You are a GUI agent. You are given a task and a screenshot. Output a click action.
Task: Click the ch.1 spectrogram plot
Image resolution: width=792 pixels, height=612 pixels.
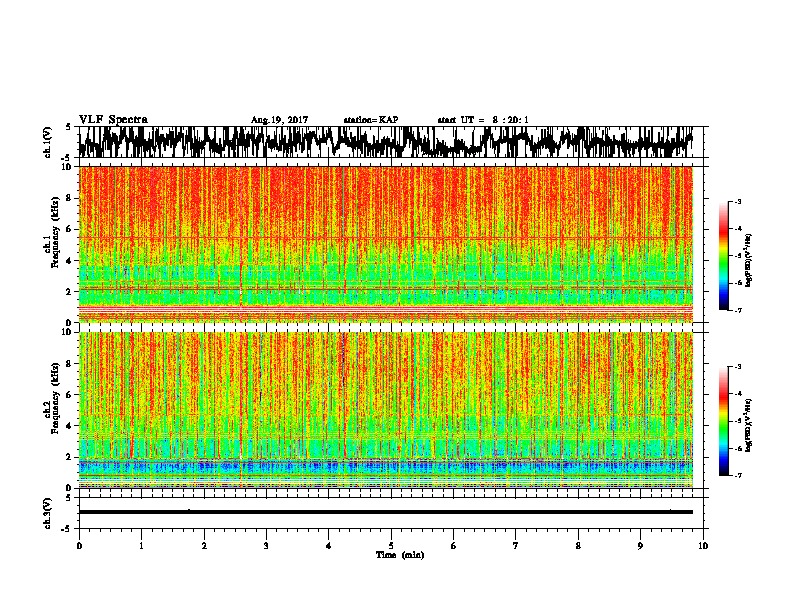coord(386,244)
